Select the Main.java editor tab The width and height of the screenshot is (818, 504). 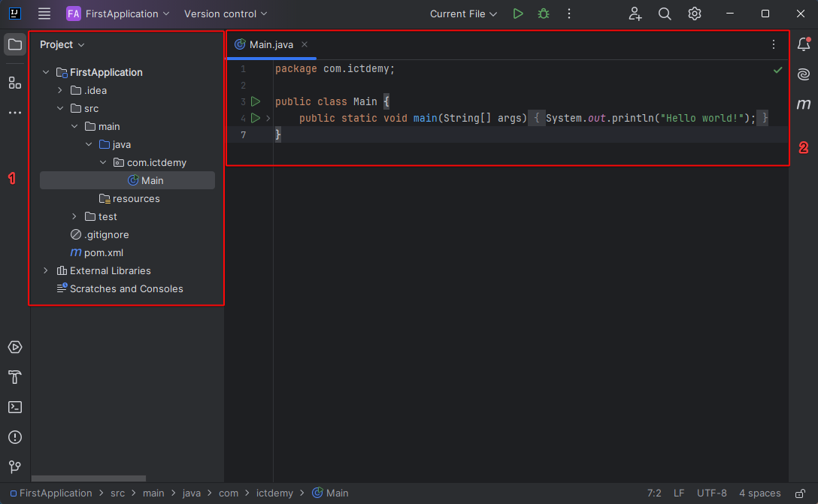pos(271,44)
